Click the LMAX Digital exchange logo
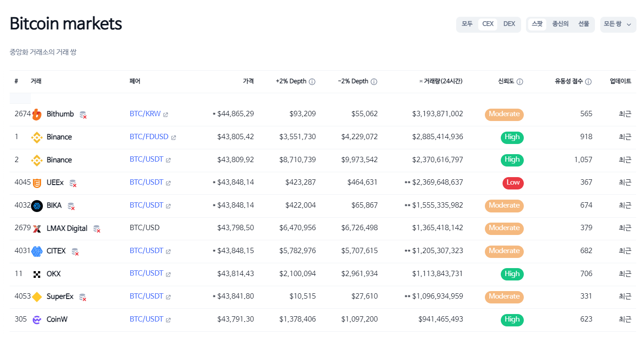The height and width of the screenshot is (337, 644). pyautogui.click(x=38, y=228)
